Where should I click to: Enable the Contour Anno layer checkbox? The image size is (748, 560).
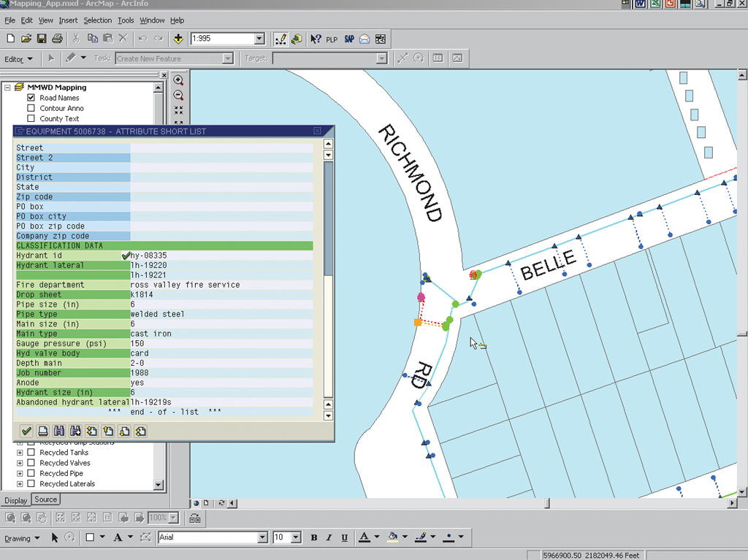point(31,108)
